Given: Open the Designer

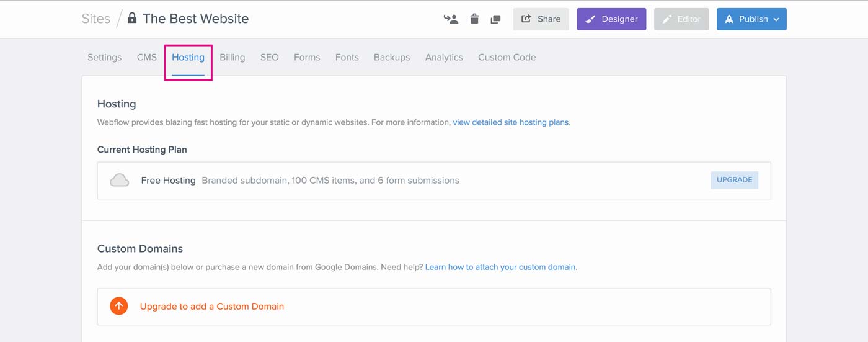Looking at the screenshot, I should [x=611, y=19].
